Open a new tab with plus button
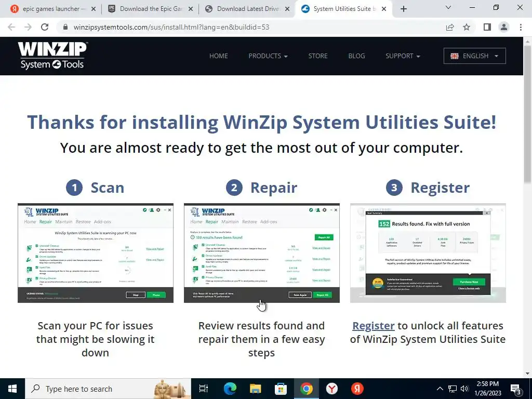The width and height of the screenshot is (532, 399). (403, 9)
